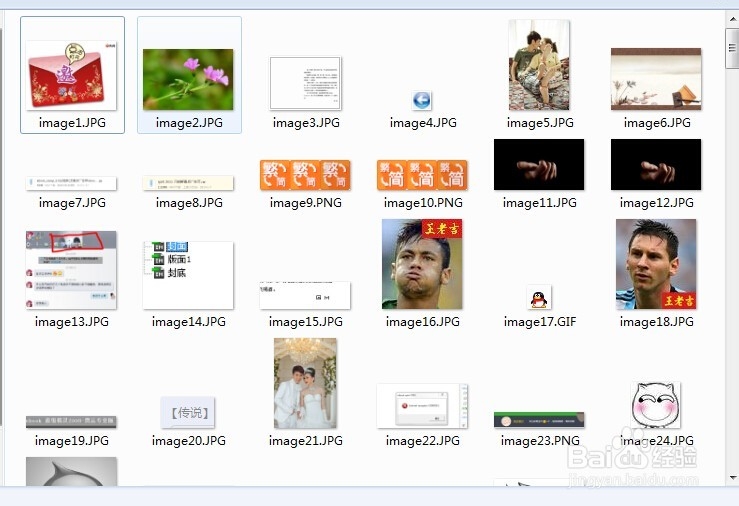This screenshot has height=506, width=739.
Task: Click the file name image24.JPG
Action: coord(657,441)
